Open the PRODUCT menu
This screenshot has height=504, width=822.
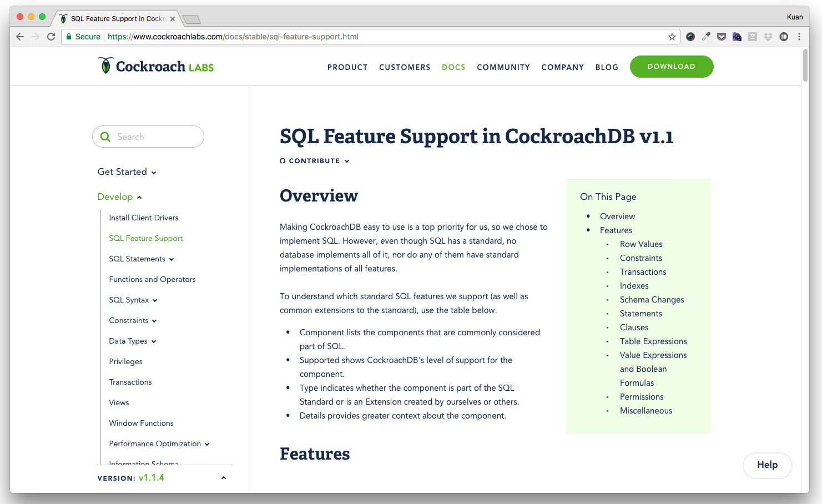(347, 67)
